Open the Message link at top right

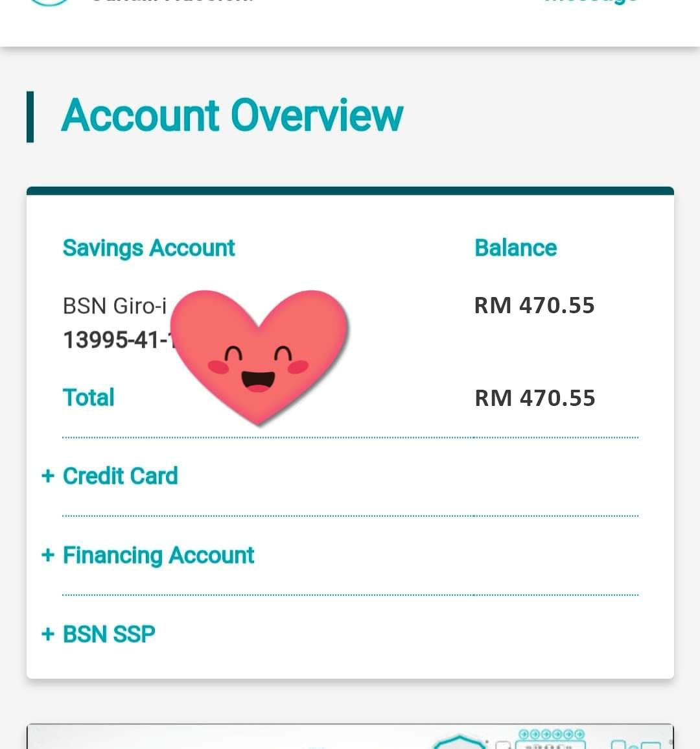[x=591, y=2]
